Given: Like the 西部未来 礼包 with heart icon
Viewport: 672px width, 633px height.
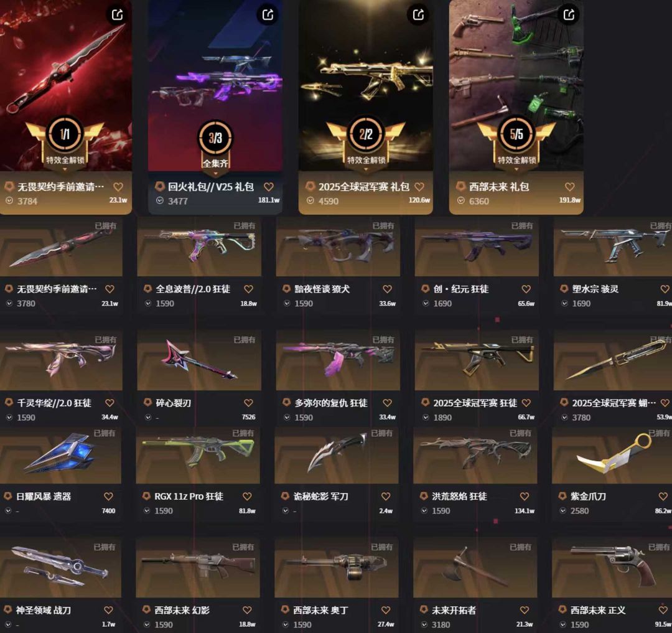Looking at the screenshot, I should pos(569,187).
